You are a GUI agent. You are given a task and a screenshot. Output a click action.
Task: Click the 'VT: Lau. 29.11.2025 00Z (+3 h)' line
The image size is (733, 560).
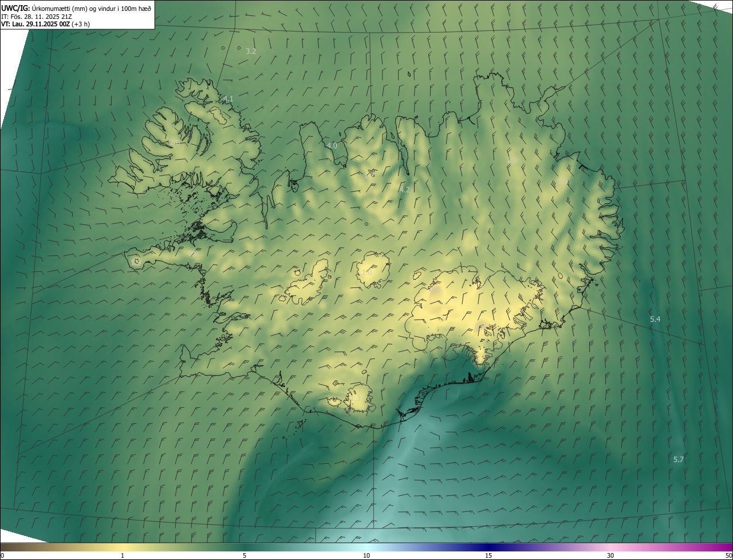[45, 24]
